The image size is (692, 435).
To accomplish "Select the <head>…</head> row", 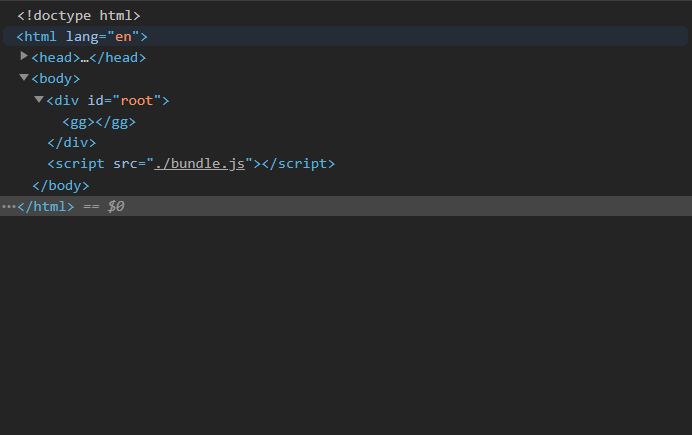I will click(88, 58).
